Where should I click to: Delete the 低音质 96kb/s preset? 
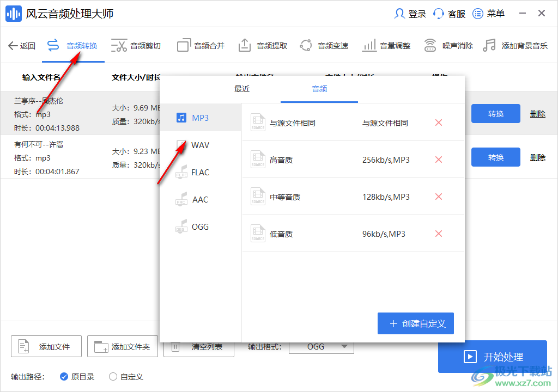click(439, 234)
